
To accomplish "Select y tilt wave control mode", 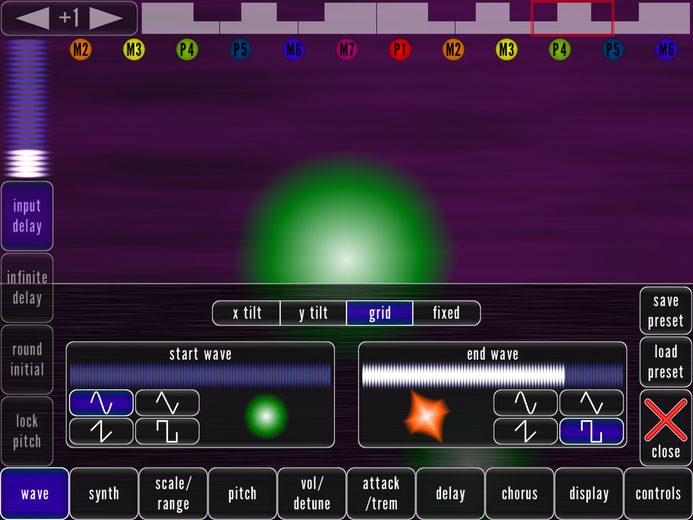I will tap(313, 313).
